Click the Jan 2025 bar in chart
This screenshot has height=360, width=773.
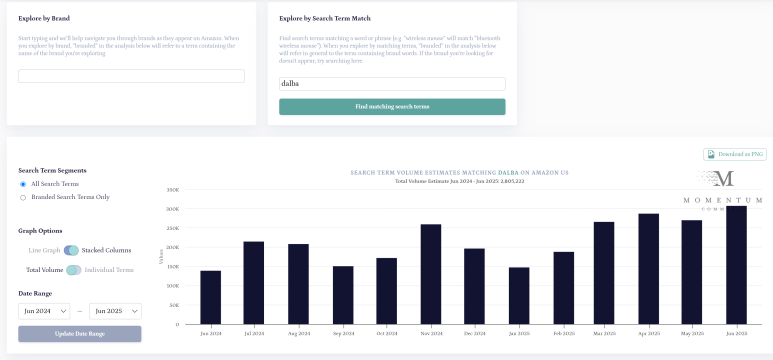(519, 296)
